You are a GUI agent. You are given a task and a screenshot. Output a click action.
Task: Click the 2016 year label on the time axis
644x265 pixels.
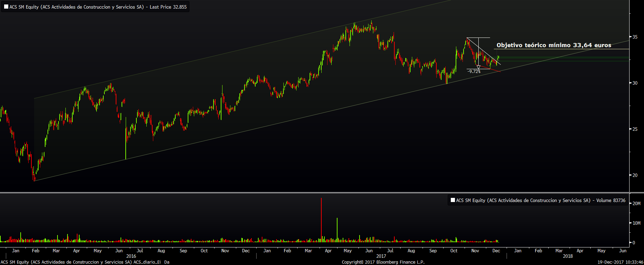coord(131,256)
